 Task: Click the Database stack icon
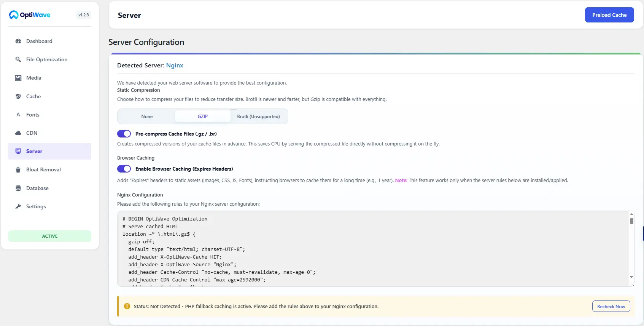click(x=18, y=188)
